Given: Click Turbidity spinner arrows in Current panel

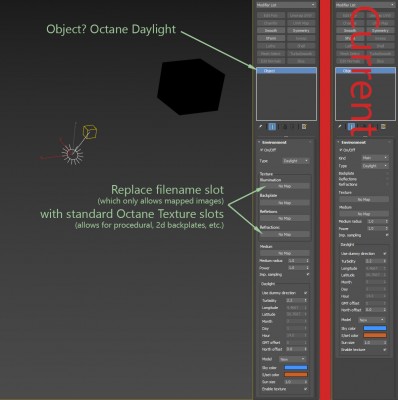Looking at the screenshot, I should tap(385, 261).
